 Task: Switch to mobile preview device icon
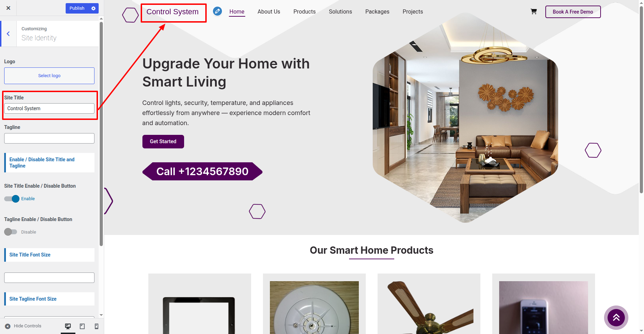click(x=97, y=326)
